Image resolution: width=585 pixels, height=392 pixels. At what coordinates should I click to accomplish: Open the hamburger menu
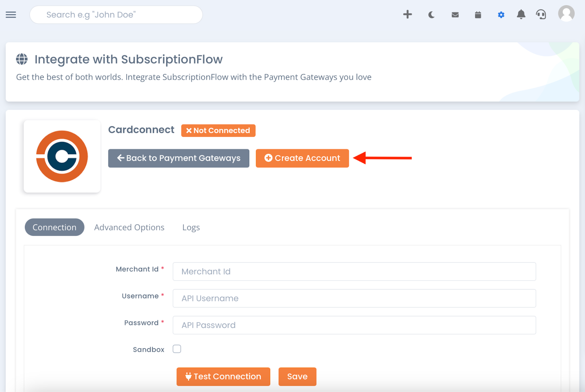tap(11, 15)
